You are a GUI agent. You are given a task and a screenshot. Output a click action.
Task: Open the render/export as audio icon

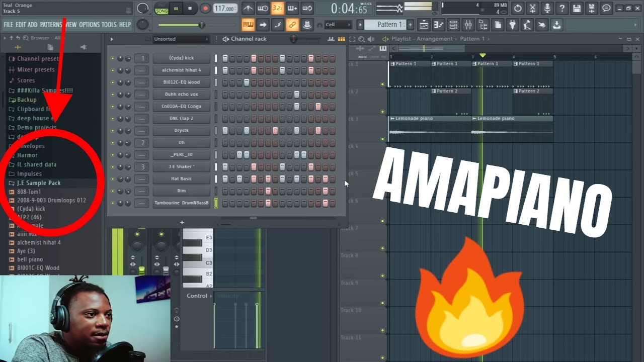[592, 9]
